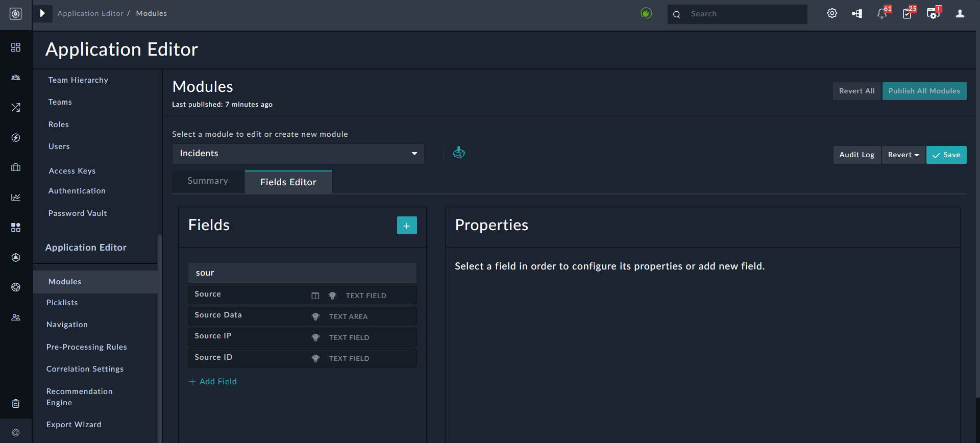
Task: Open the monitor gear icon with alert badge
Action: pyautogui.click(x=934, y=13)
